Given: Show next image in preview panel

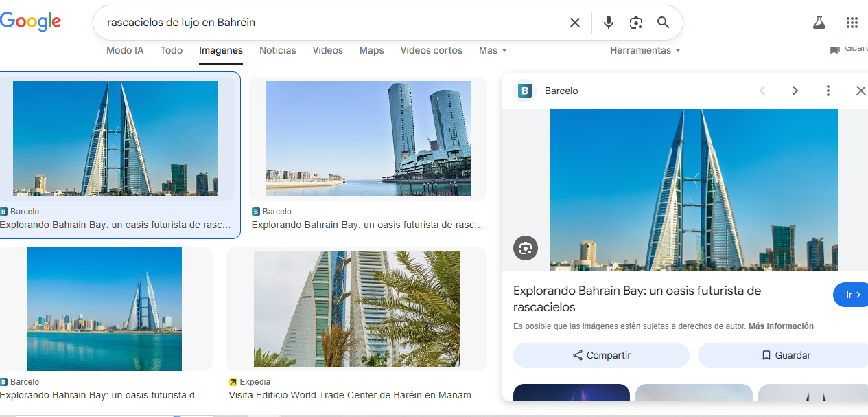Looking at the screenshot, I should tap(795, 91).
